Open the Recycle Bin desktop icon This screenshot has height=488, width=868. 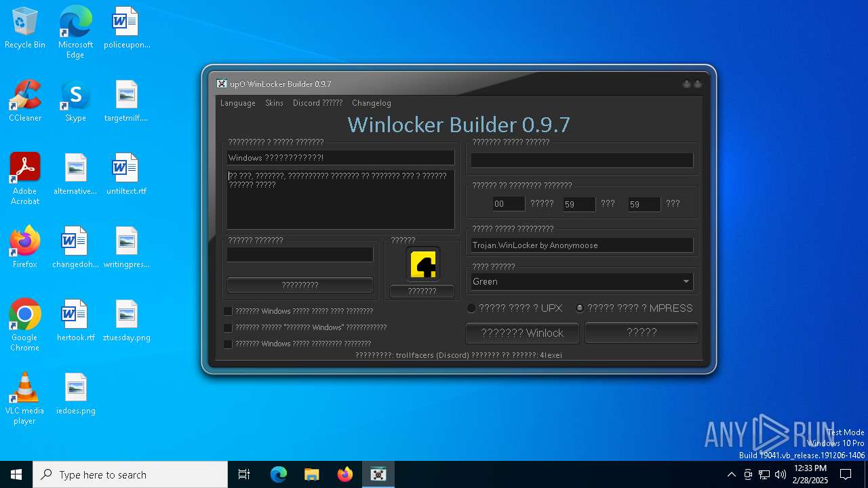pyautogui.click(x=24, y=28)
